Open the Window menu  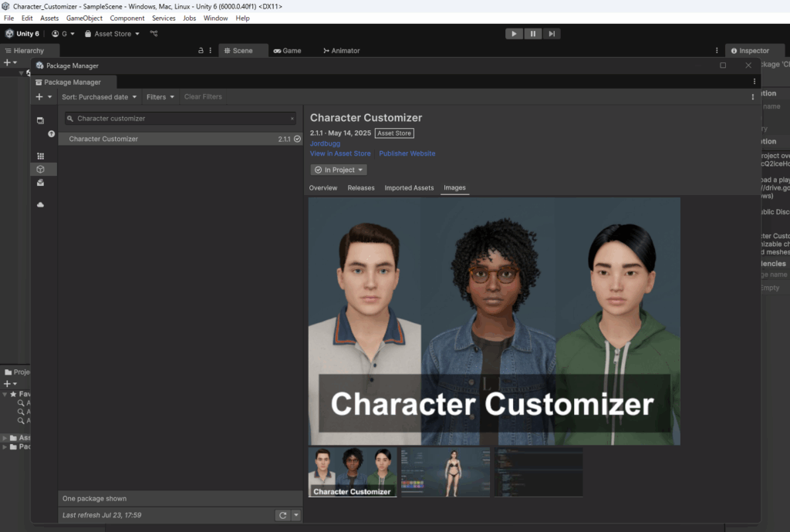click(216, 19)
